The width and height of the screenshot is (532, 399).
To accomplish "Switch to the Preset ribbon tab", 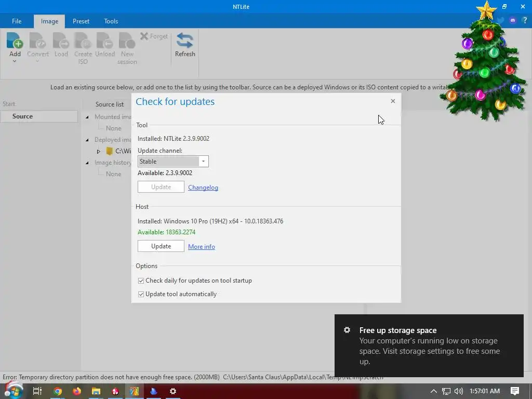I will coord(81,21).
